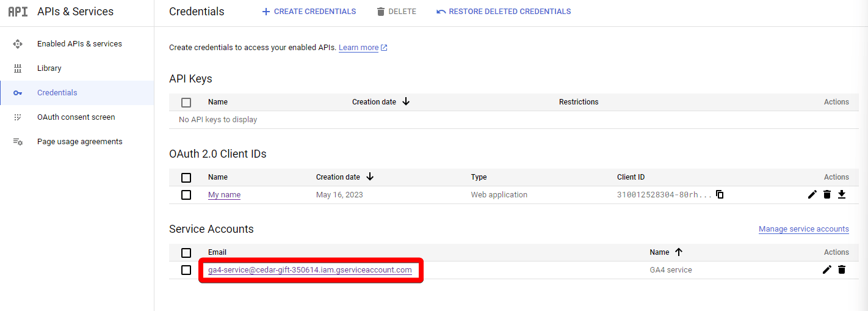The height and width of the screenshot is (311, 868).
Task: Follow the Learn more link
Action: tap(359, 48)
